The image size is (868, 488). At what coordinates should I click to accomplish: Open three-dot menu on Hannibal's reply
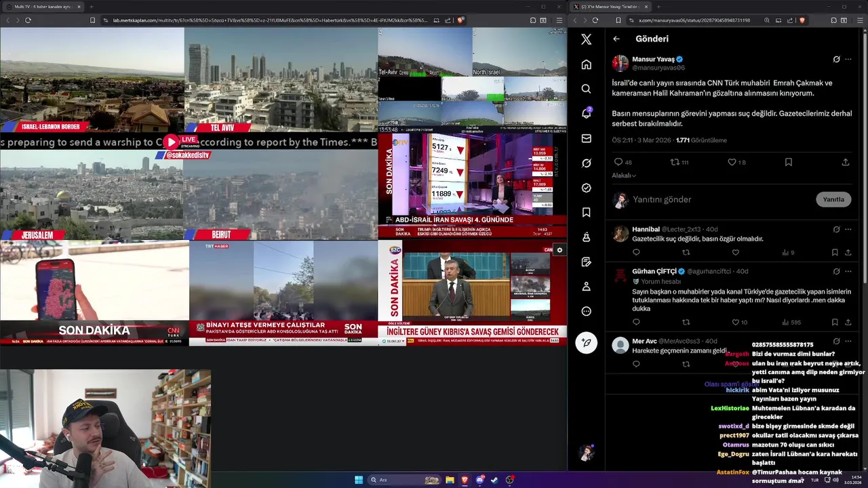848,229
